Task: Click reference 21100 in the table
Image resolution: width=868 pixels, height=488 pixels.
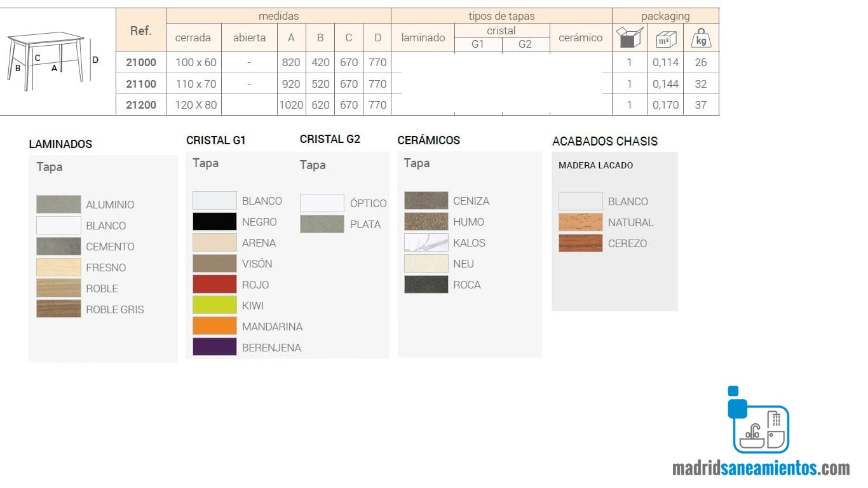Action: [141, 84]
